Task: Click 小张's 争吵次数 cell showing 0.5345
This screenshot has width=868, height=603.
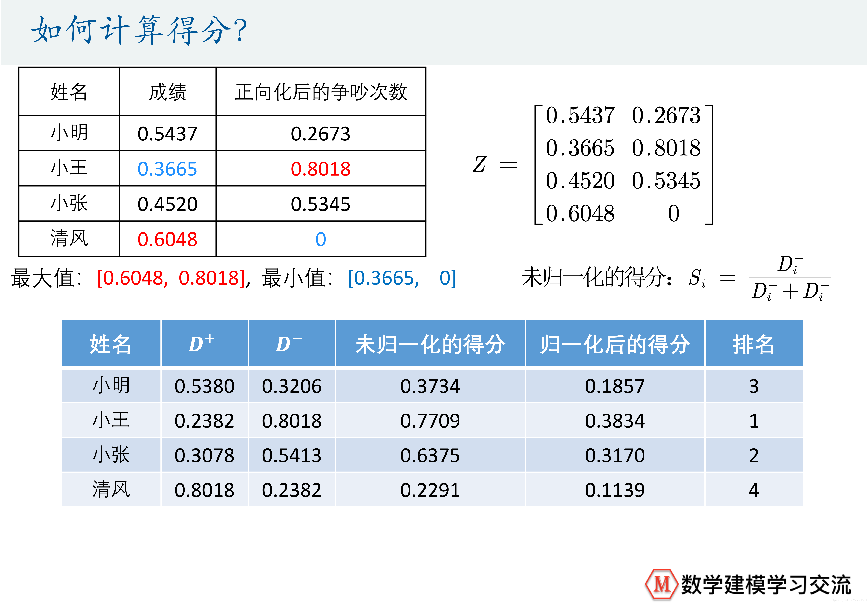Action: coord(321,204)
